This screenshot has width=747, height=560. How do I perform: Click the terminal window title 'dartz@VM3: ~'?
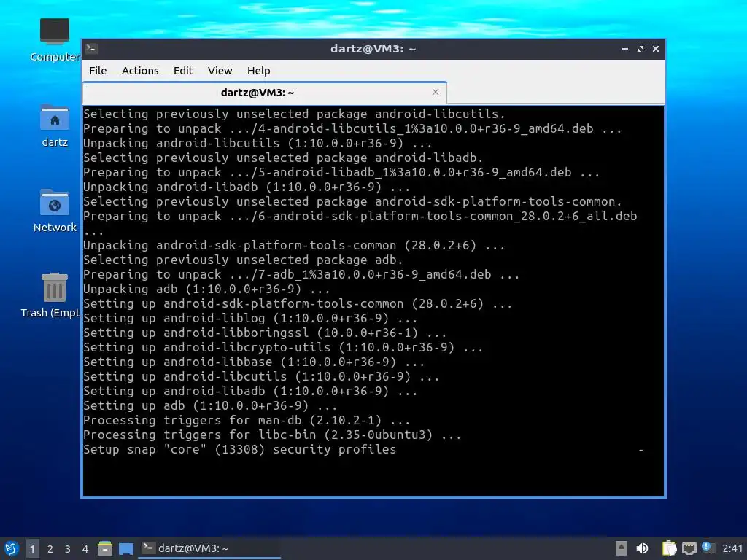point(373,49)
